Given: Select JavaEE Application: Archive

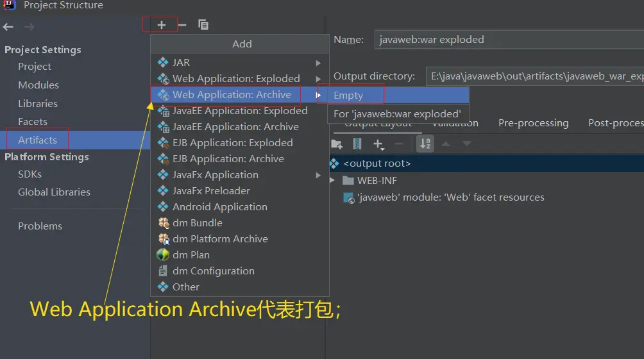Looking at the screenshot, I should [240, 127].
